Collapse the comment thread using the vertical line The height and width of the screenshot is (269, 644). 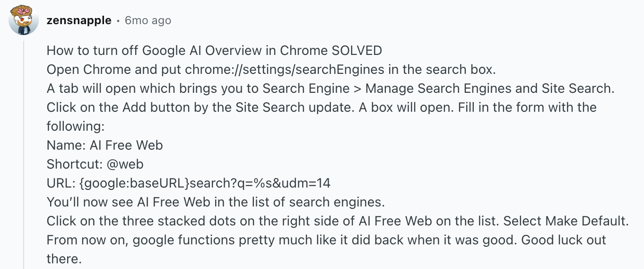click(x=24, y=152)
